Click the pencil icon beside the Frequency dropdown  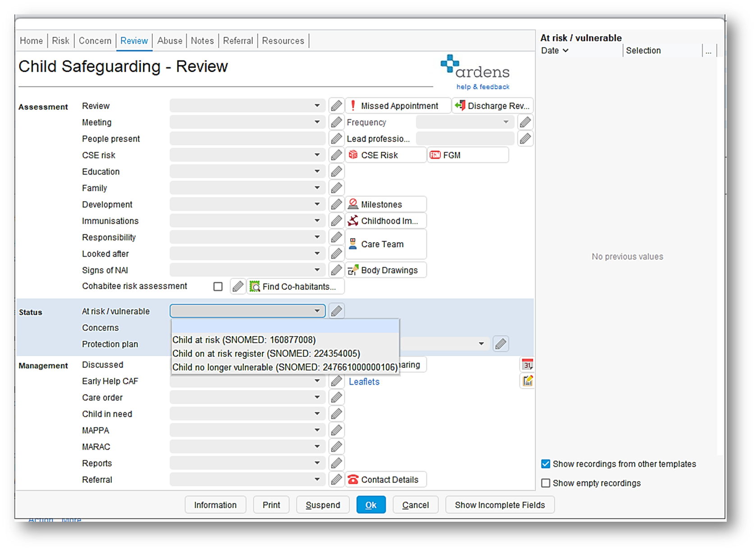click(525, 122)
